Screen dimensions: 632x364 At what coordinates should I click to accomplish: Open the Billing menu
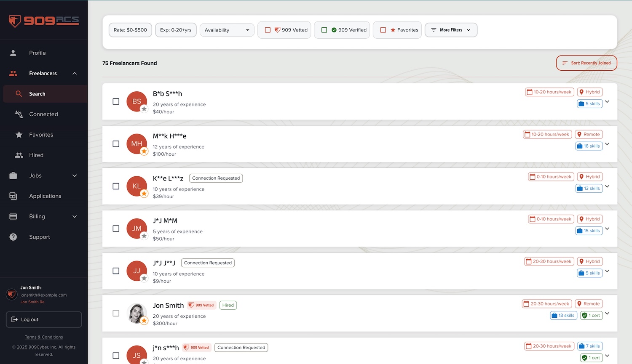pyautogui.click(x=43, y=216)
